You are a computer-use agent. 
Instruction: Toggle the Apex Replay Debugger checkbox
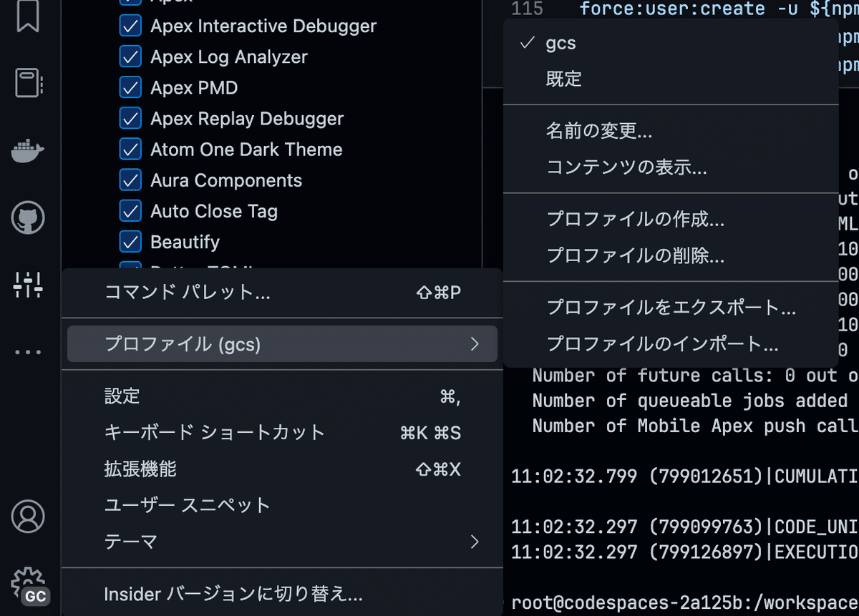tap(130, 119)
